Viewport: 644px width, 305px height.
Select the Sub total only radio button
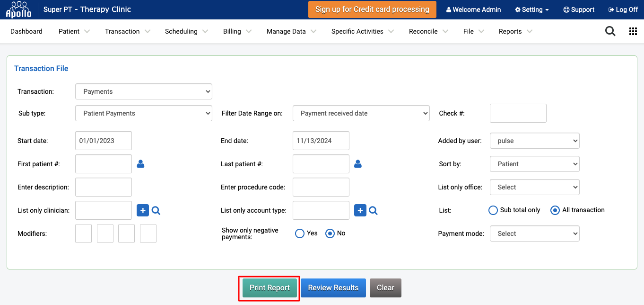(493, 210)
